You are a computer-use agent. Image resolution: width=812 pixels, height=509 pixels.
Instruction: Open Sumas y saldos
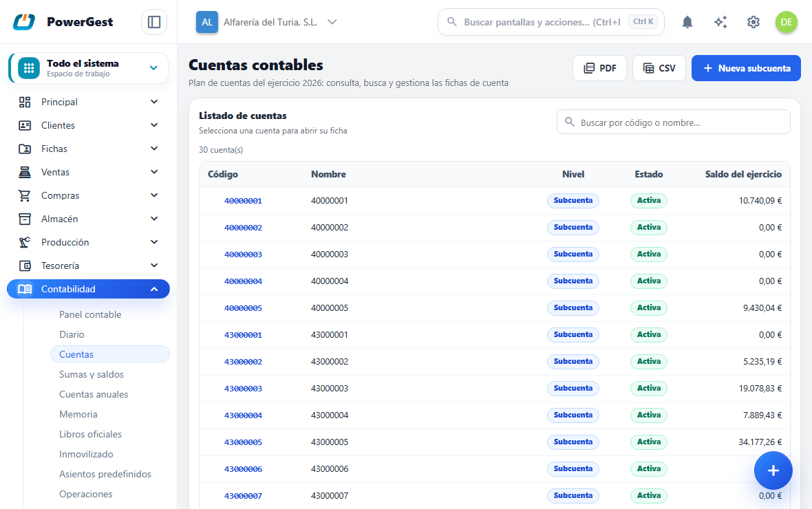91,374
